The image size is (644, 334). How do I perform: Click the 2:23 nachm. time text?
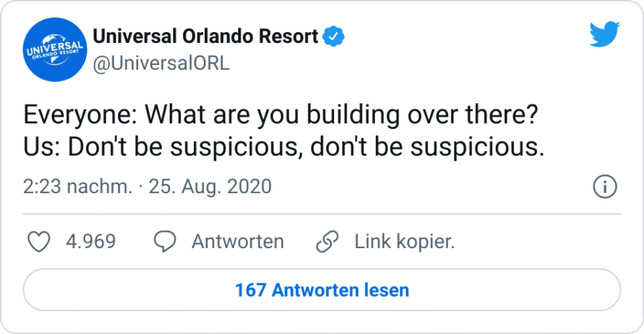[78, 187]
